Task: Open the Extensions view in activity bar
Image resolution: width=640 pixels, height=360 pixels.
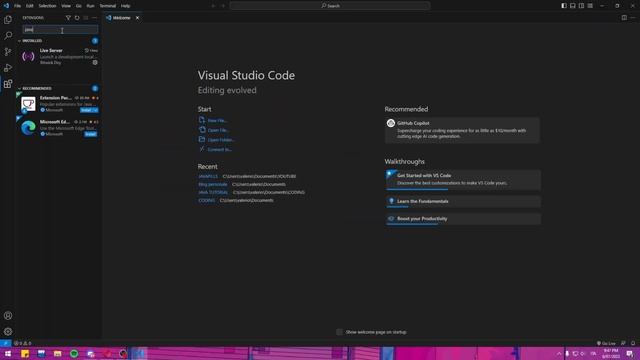Action: click(8, 84)
